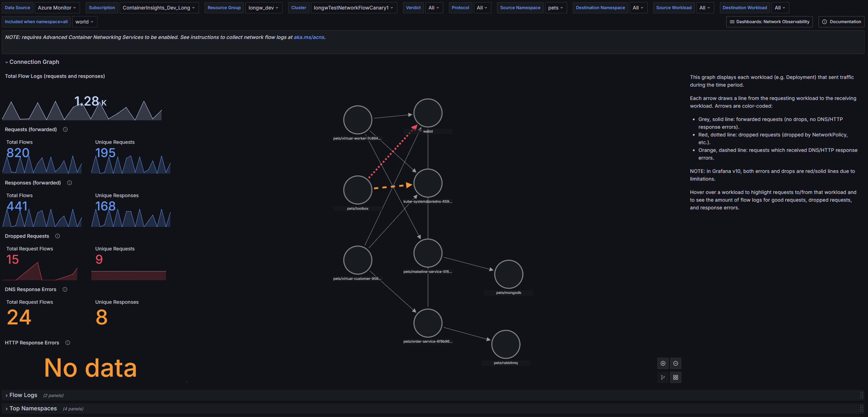Viewport: 868px width, 417px height.
Task: Click info icon beside HTTP Response Errors
Action: coord(68,343)
